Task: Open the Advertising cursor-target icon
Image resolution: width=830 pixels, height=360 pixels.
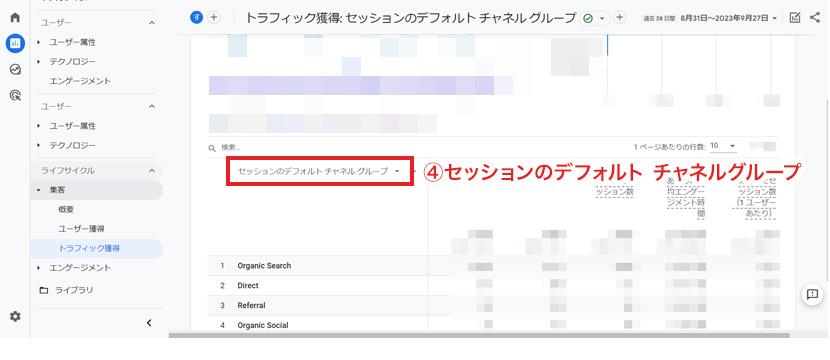Action: click(x=15, y=95)
